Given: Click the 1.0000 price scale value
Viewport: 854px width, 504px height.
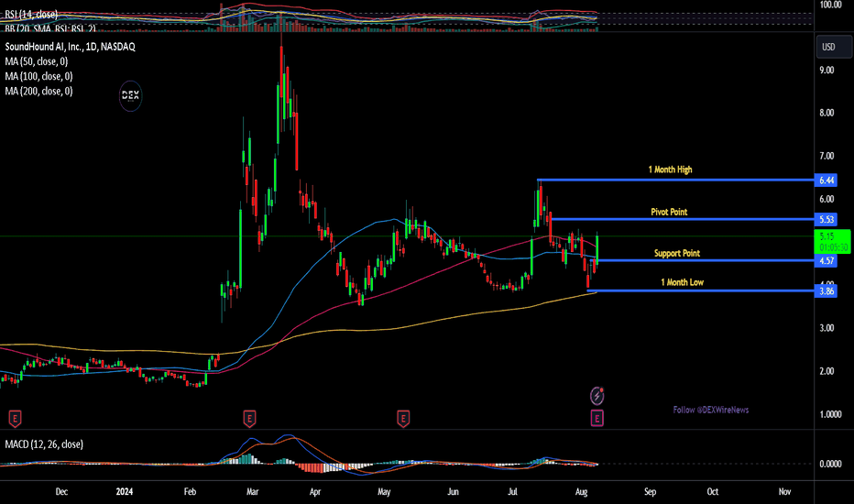Looking at the screenshot, I should coord(830,414).
